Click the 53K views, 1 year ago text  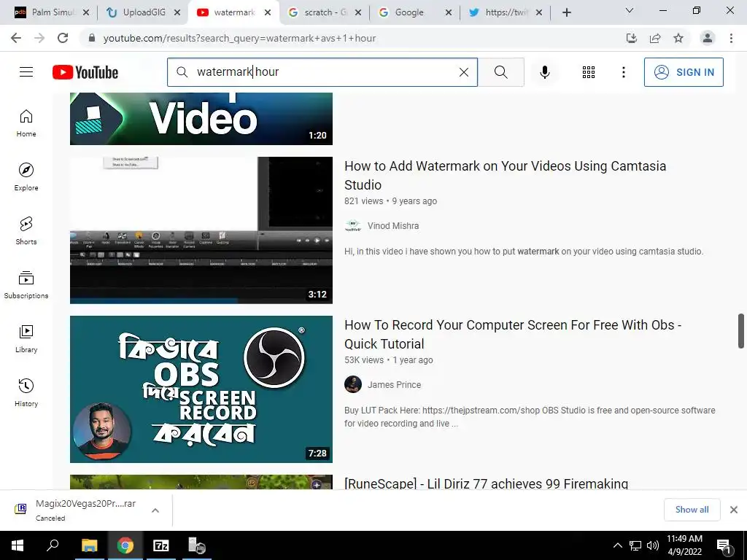click(389, 360)
